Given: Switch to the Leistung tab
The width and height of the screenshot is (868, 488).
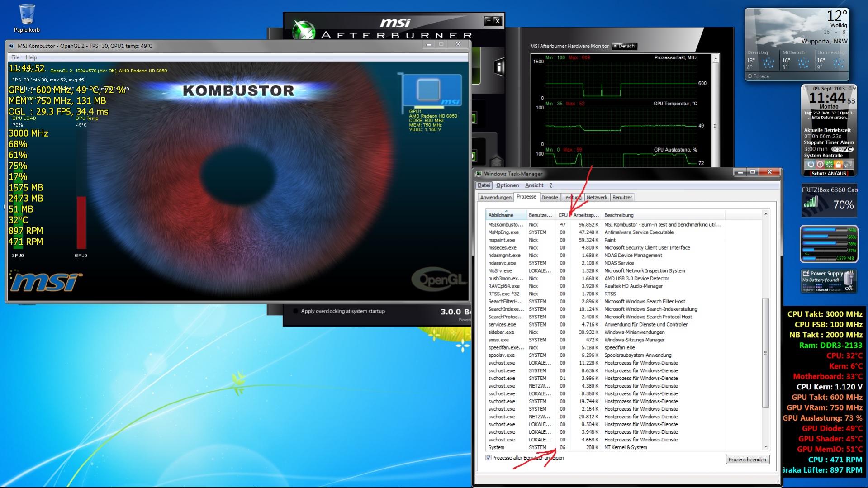Looking at the screenshot, I should tap(572, 197).
